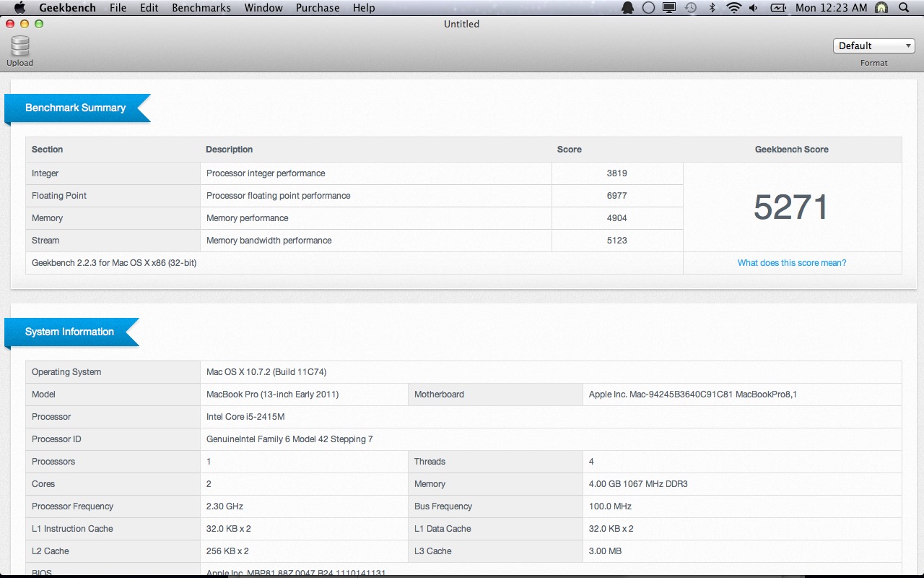Click the user home icon in menu bar
This screenshot has width=924, height=578.
(881, 8)
